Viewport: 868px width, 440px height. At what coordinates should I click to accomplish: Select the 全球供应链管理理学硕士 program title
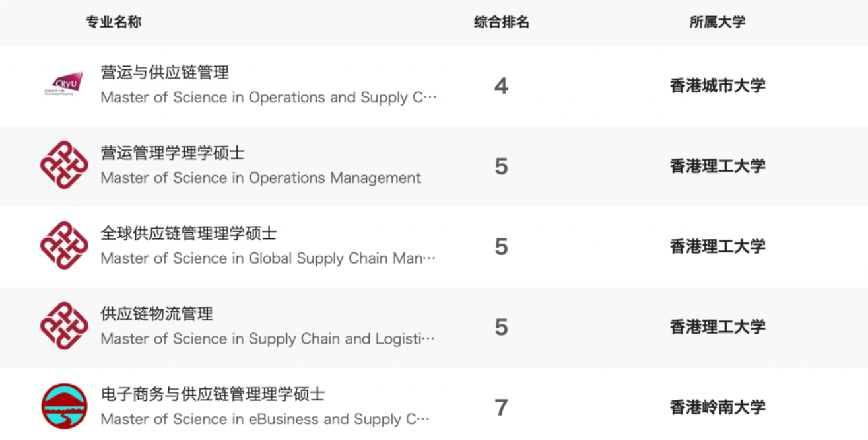pos(189,233)
